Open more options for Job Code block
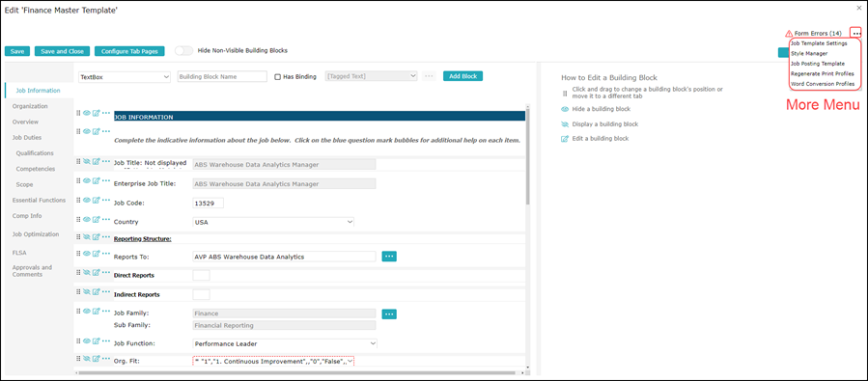The image size is (868, 381). point(106,200)
